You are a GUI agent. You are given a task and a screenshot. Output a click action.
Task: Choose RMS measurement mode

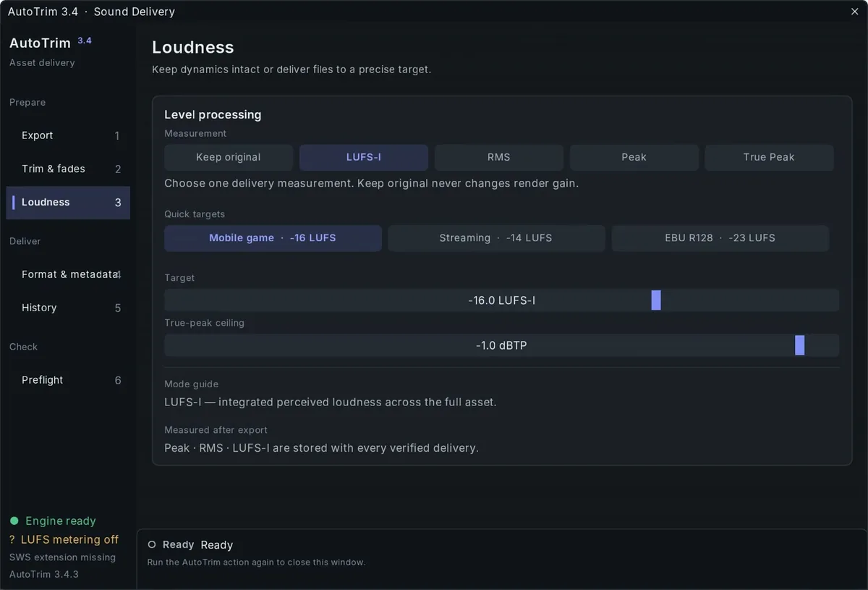pyautogui.click(x=499, y=157)
